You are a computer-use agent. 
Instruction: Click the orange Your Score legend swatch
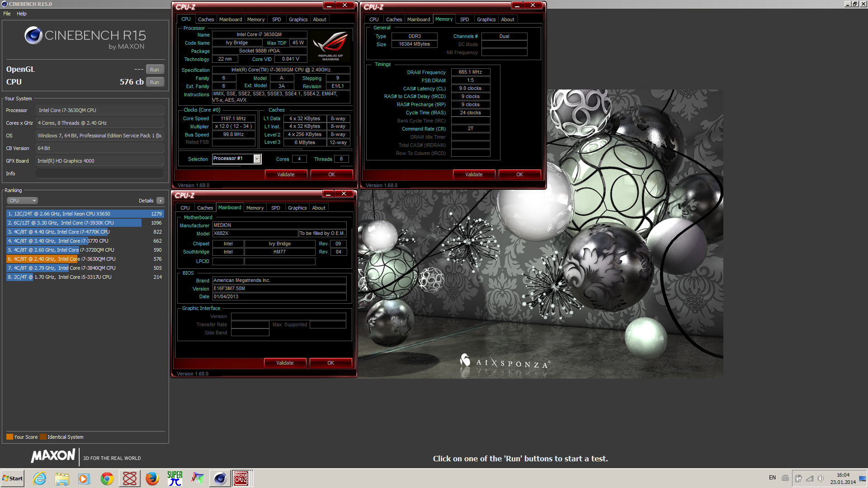[x=9, y=437]
